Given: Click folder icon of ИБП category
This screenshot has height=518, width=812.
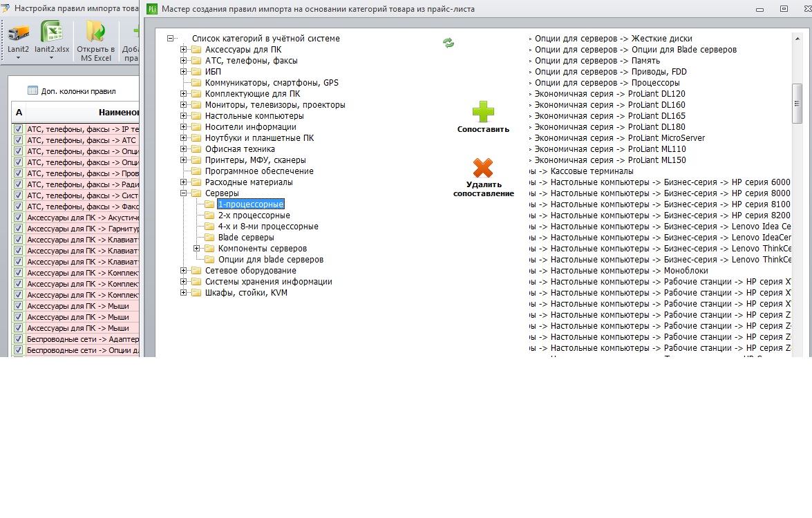Looking at the screenshot, I should tap(196, 72).
